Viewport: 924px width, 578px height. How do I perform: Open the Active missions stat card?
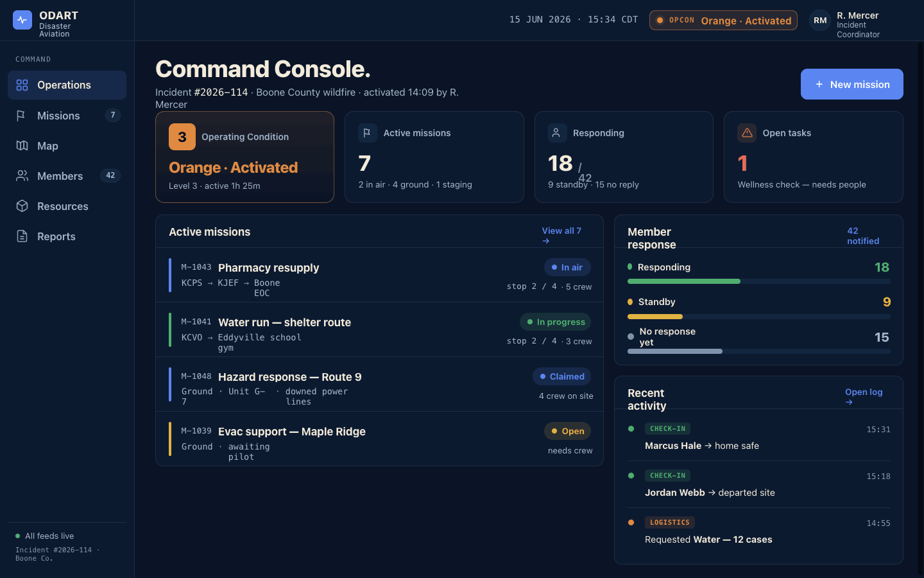[x=434, y=157]
